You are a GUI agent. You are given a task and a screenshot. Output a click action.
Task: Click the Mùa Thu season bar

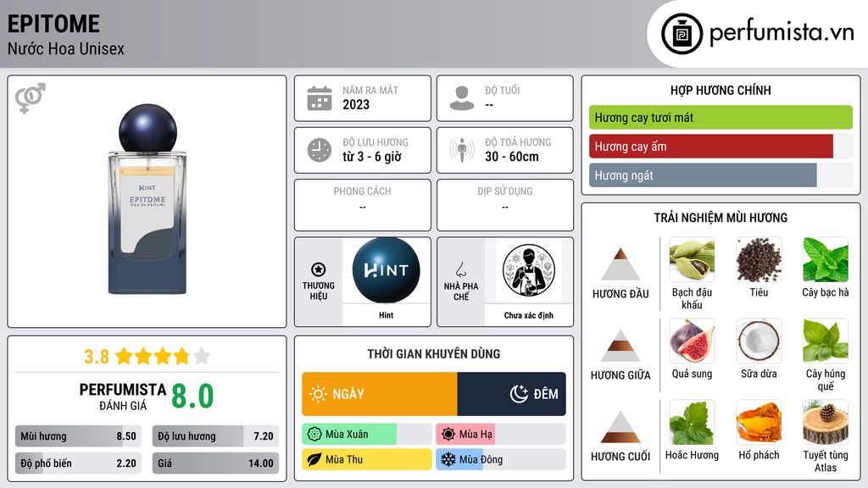click(x=367, y=459)
